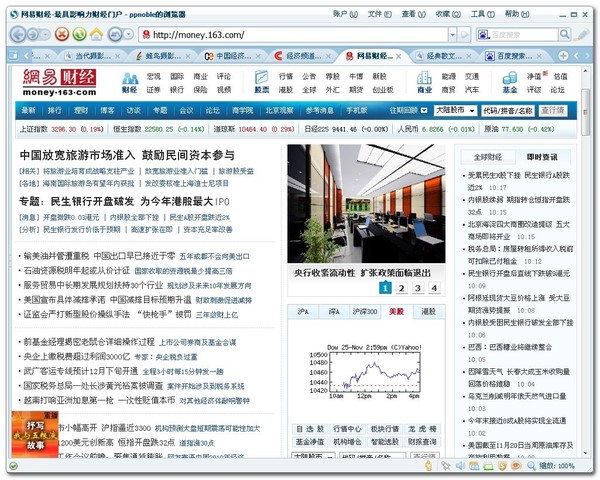Click the Go arrow beside address bar
This screenshot has width=600, height=480.
[x=464, y=35]
